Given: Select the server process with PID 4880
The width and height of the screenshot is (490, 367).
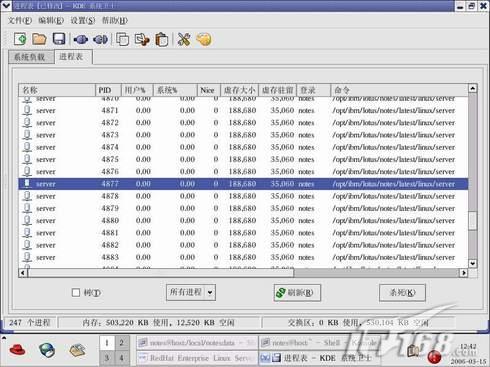Looking at the screenshot, I should (x=243, y=221).
